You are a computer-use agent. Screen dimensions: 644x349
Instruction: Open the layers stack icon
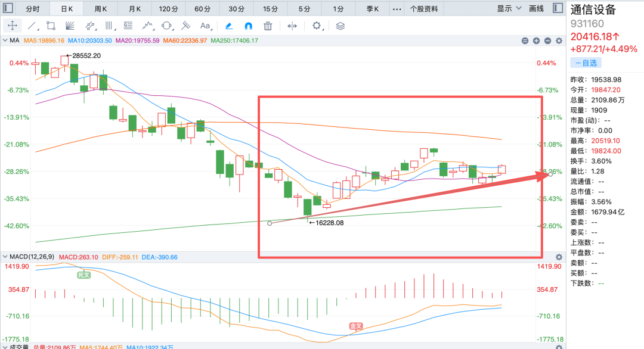340,26
